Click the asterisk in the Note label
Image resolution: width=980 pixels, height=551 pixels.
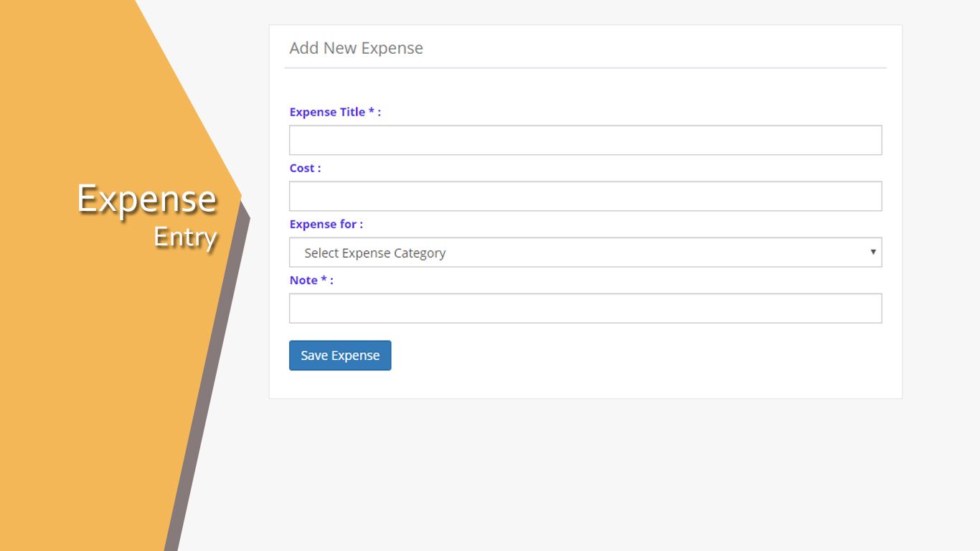click(x=324, y=279)
